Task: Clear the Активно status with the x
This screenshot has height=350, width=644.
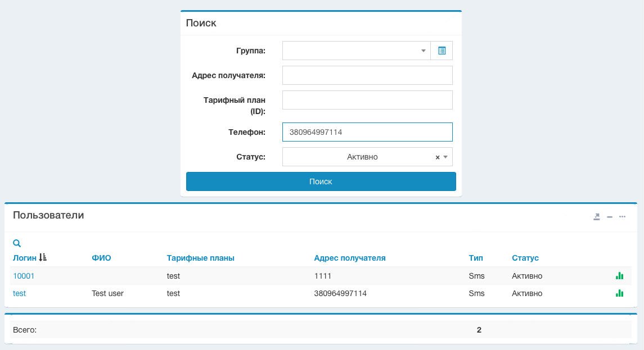Action: point(438,157)
